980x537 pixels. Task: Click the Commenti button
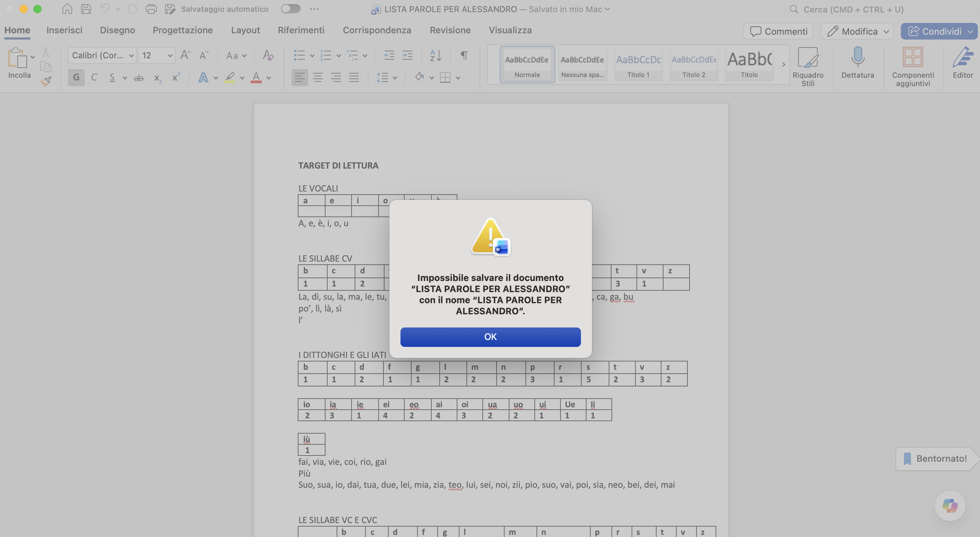(778, 31)
